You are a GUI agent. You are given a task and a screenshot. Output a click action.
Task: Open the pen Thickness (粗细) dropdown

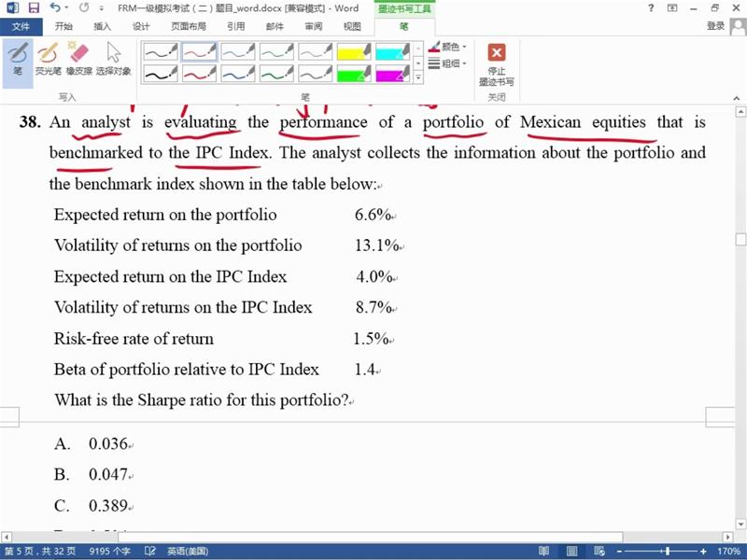449,63
